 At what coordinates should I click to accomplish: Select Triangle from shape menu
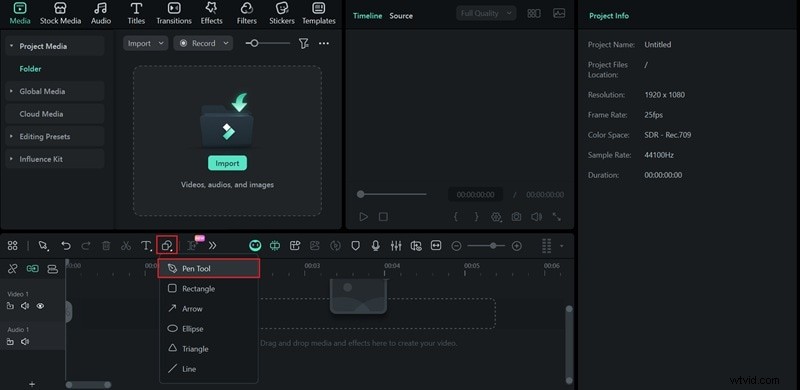pos(209,349)
